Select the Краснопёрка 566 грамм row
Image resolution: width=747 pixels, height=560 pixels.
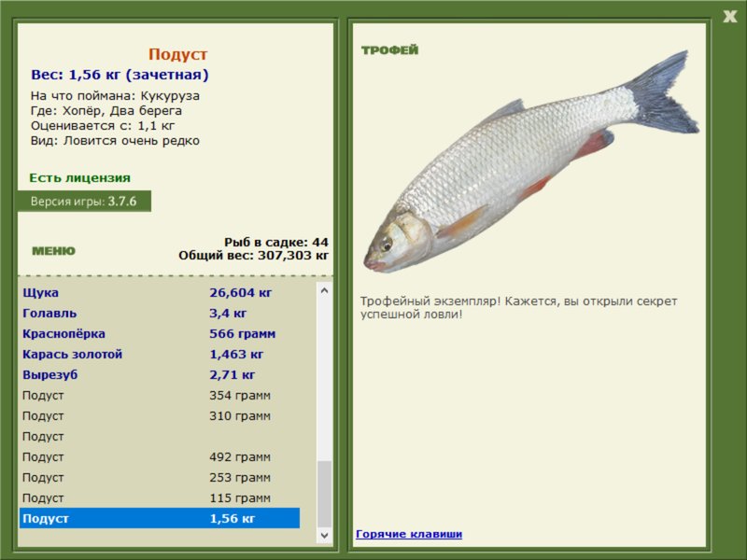click(x=160, y=334)
